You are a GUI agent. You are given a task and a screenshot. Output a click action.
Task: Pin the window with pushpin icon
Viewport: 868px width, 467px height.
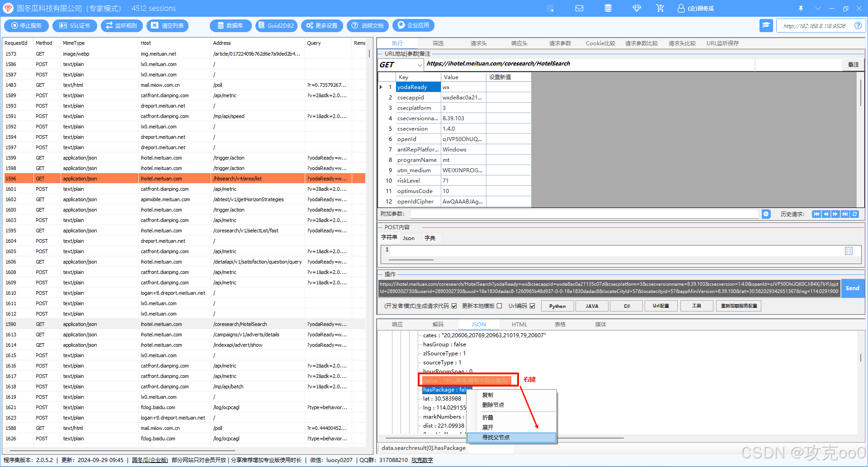pos(801,8)
